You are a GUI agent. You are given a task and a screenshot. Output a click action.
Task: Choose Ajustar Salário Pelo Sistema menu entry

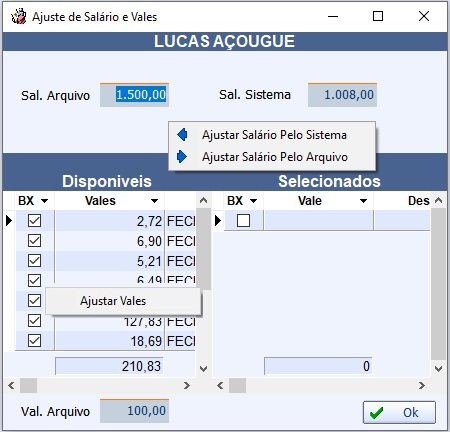(272, 135)
